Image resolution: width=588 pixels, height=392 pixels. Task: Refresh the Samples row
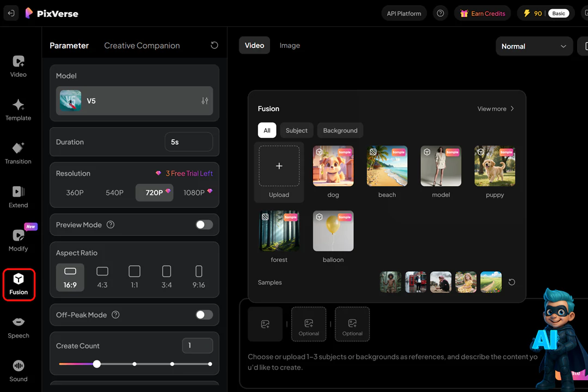pyautogui.click(x=512, y=282)
